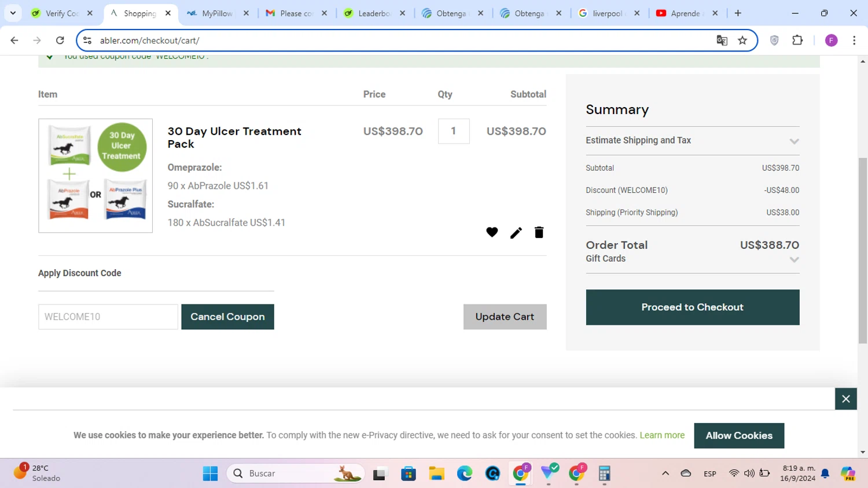868x488 pixels.
Task: Click the taskbar Buscar search box
Action: 296,474
